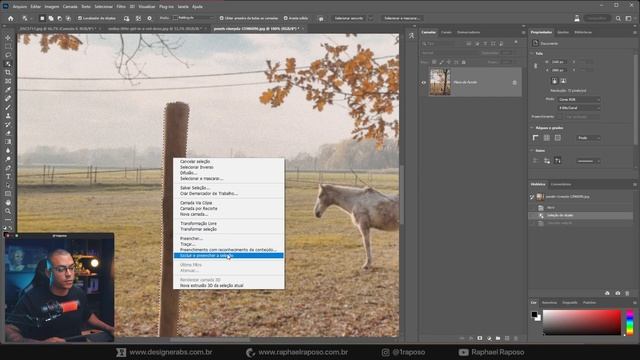Select the Lasso tool
The width and height of the screenshot is (640, 360).
tap(8, 55)
